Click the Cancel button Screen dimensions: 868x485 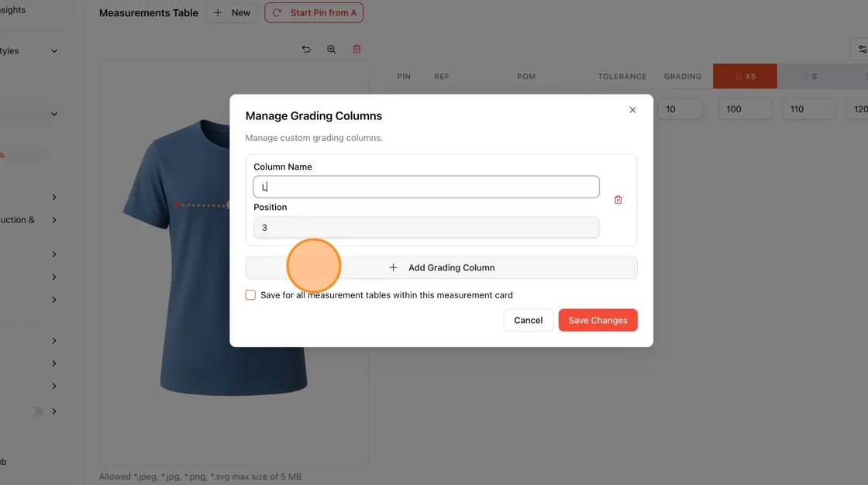click(x=528, y=320)
